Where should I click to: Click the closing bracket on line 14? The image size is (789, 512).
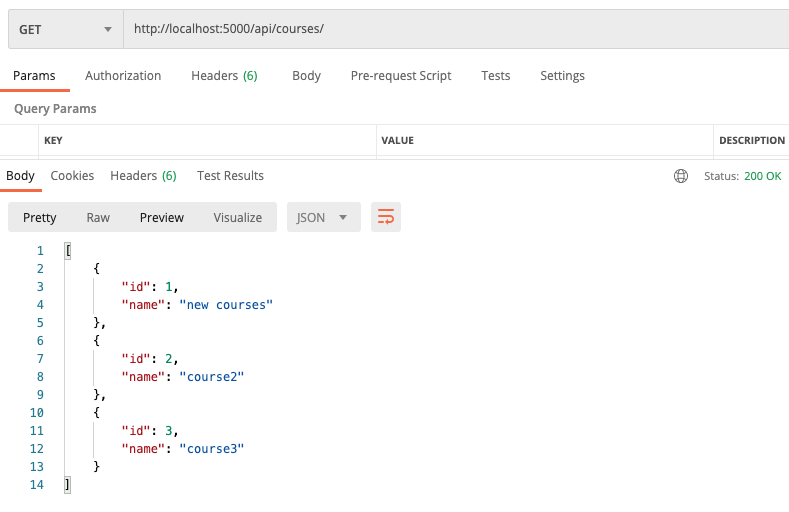click(67, 485)
